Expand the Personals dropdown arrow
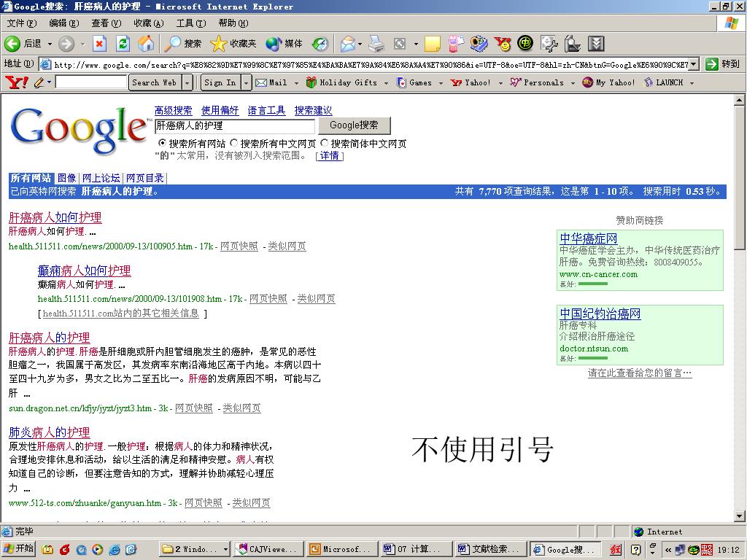The image size is (747, 560). click(x=573, y=83)
